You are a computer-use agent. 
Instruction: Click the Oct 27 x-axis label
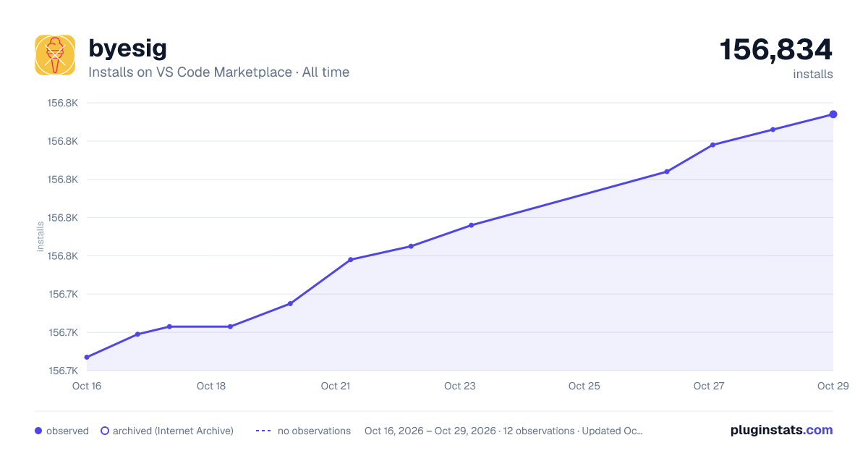[709, 386]
